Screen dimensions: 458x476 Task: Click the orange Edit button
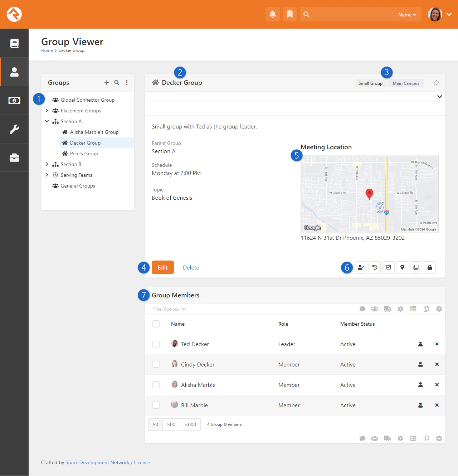coord(163,267)
